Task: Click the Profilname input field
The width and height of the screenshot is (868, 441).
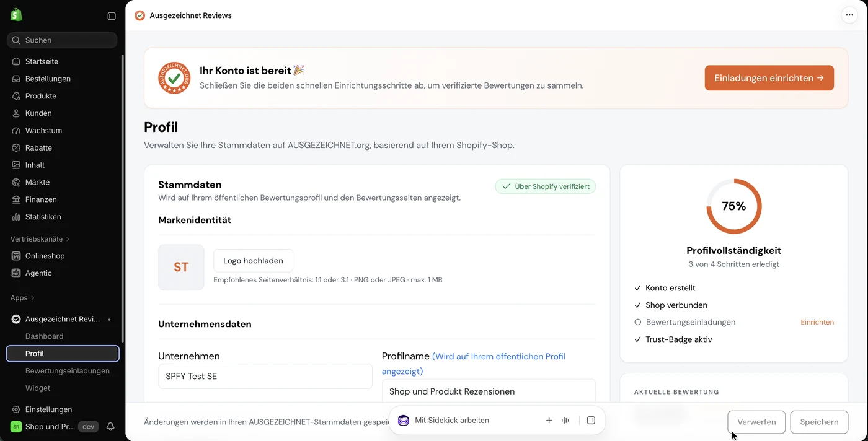Action: coord(489,391)
